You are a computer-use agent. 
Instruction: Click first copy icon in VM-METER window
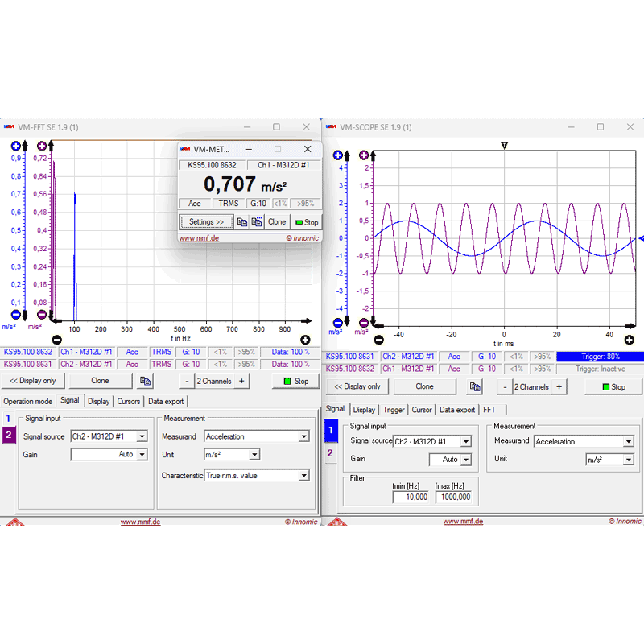point(242,222)
